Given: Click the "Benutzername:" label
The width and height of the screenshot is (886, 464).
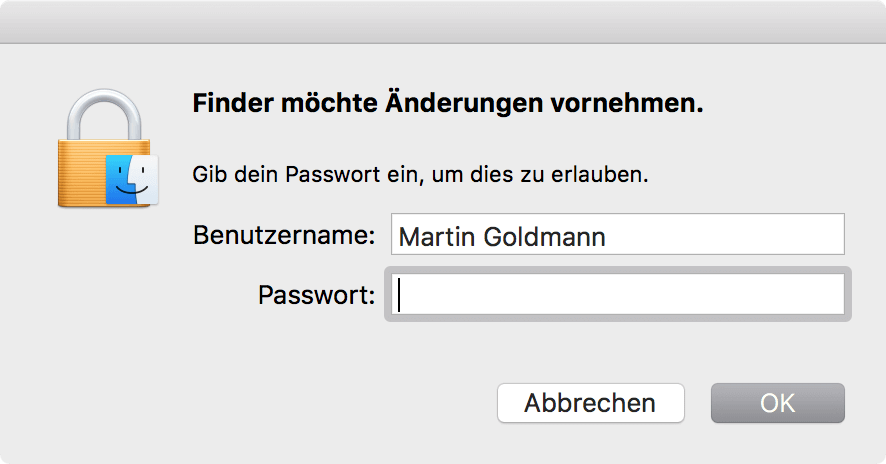Looking at the screenshot, I should 284,235.
